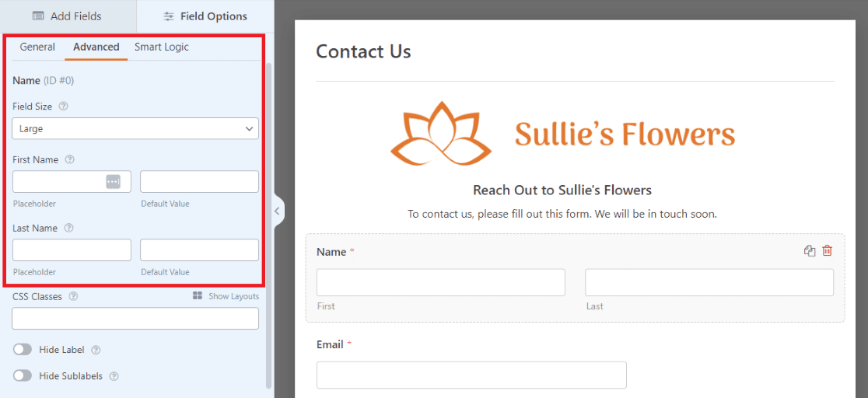Click the Show Layouts grid icon

(x=198, y=296)
